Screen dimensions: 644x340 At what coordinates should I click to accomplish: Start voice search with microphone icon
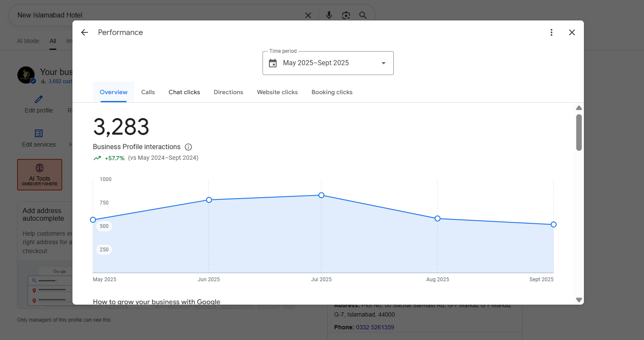click(329, 15)
